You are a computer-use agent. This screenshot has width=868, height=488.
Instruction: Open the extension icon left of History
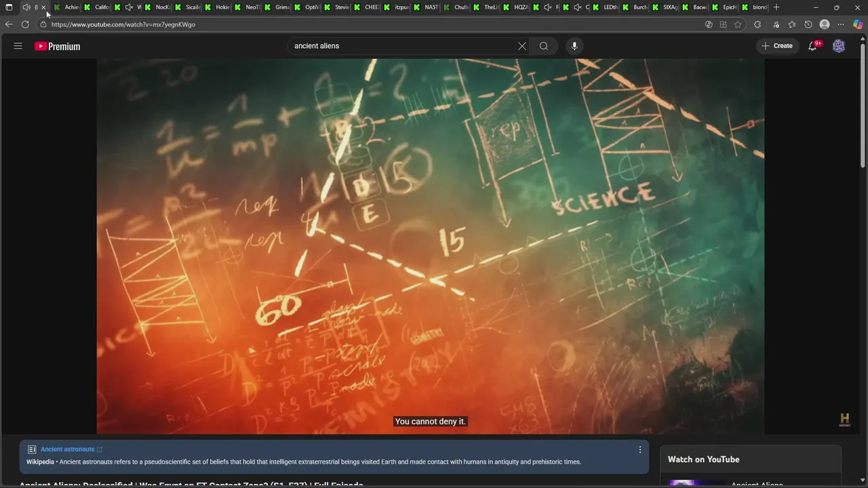774,24
